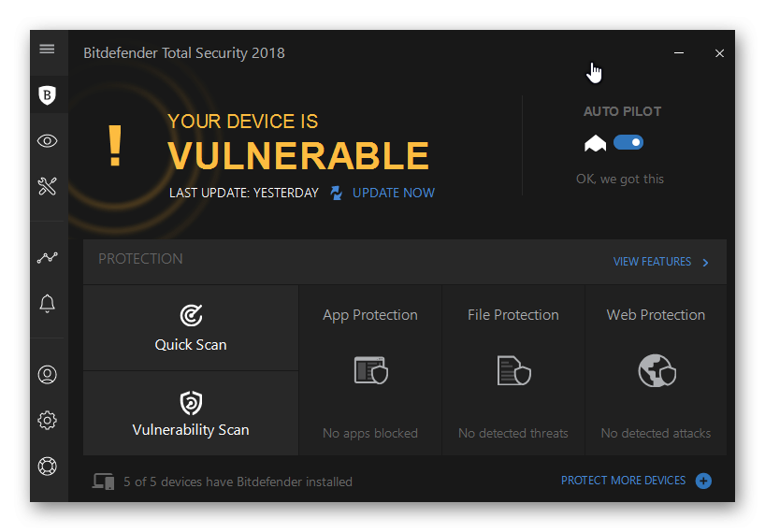Viewport: 765px width, 532px height.
Task: Open App Protection heading
Action: pos(370,315)
